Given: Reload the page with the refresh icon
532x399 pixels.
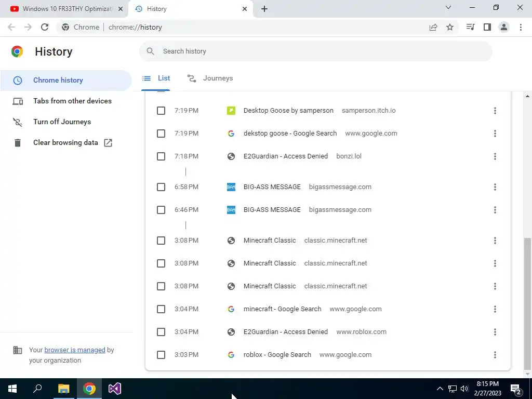Looking at the screenshot, I should [x=45, y=27].
